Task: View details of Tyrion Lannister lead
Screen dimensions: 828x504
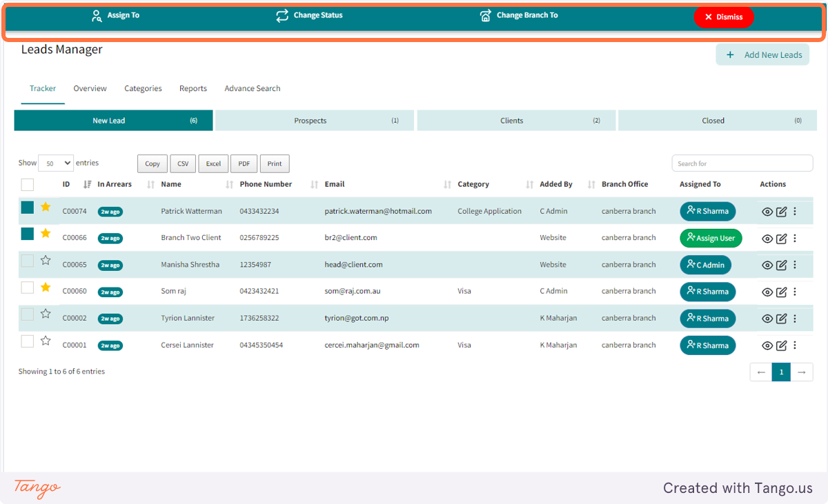Action: coord(767,319)
